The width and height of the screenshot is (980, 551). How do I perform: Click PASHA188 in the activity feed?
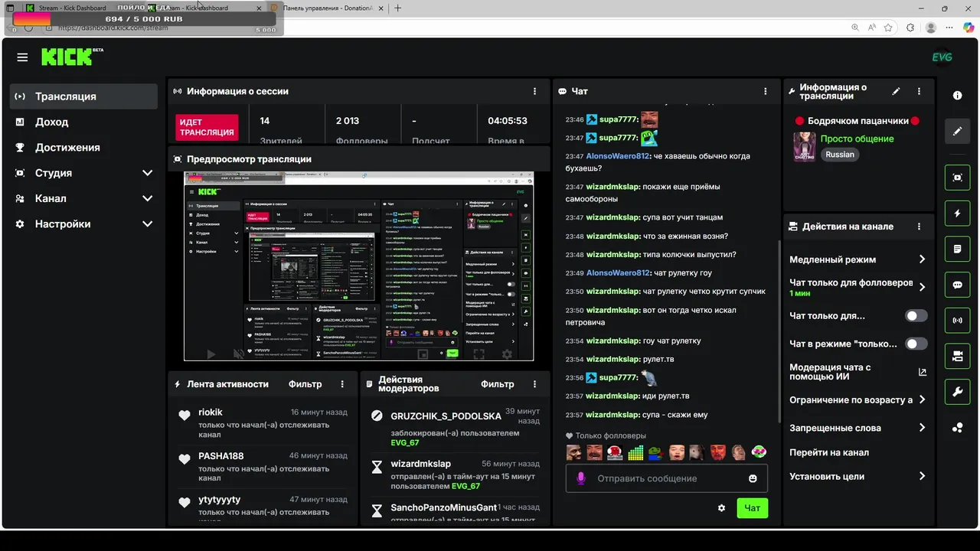click(x=220, y=456)
